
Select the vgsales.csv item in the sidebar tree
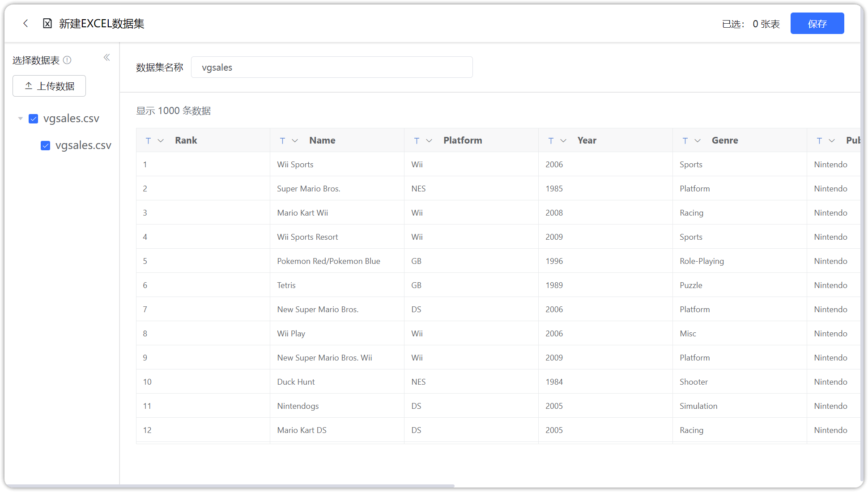(x=72, y=119)
